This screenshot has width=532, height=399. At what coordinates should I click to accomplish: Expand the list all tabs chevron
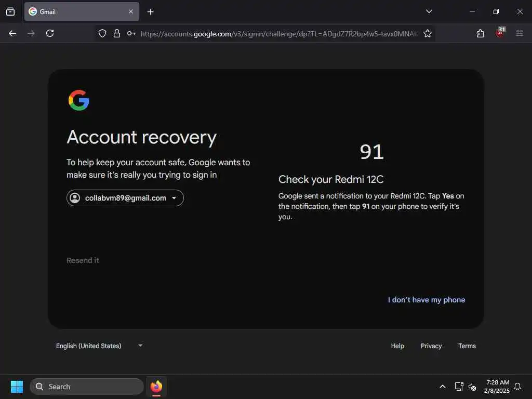tap(429, 11)
